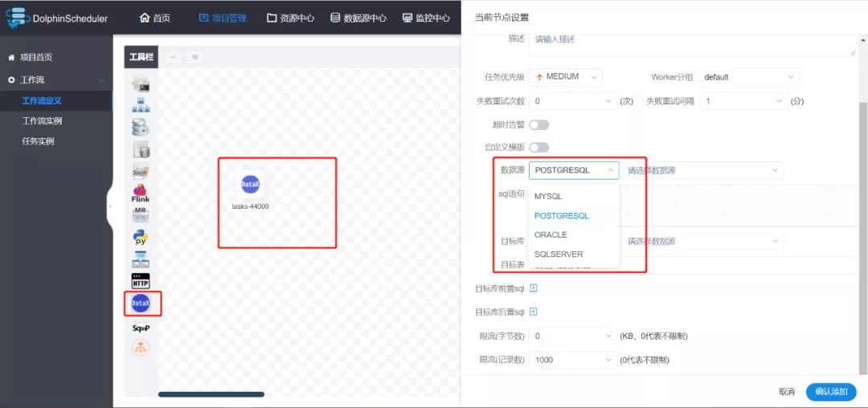The height and width of the screenshot is (408, 868).
Task: Click the 描述 text area
Action: pos(693,44)
